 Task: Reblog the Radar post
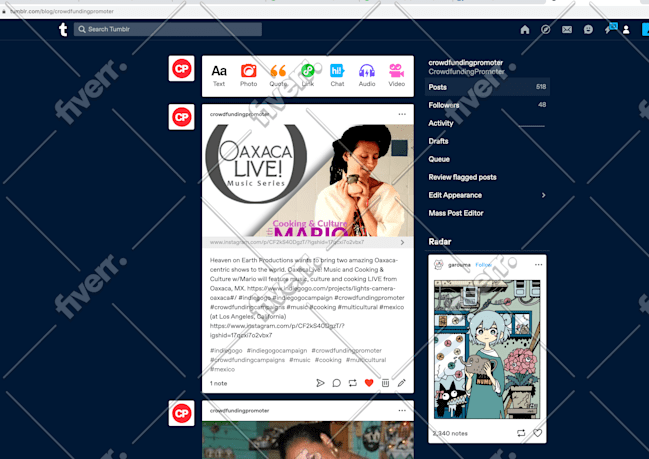(x=521, y=433)
